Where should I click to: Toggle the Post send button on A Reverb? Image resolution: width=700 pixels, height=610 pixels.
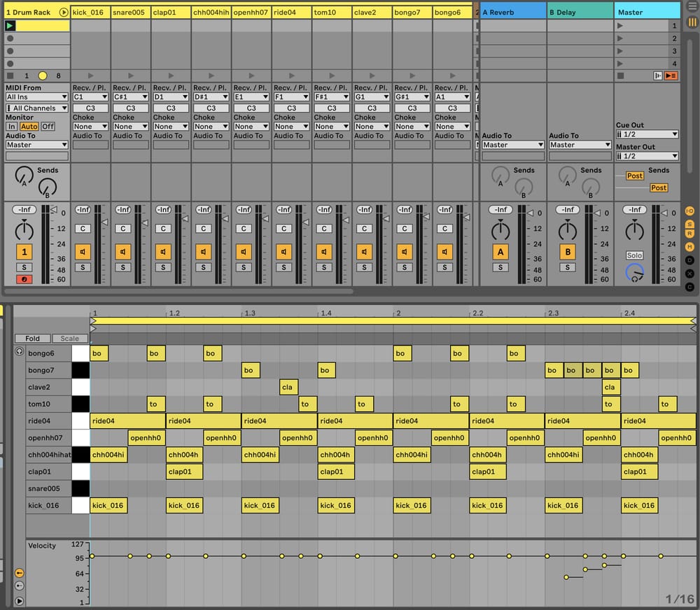(x=635, y=176)
